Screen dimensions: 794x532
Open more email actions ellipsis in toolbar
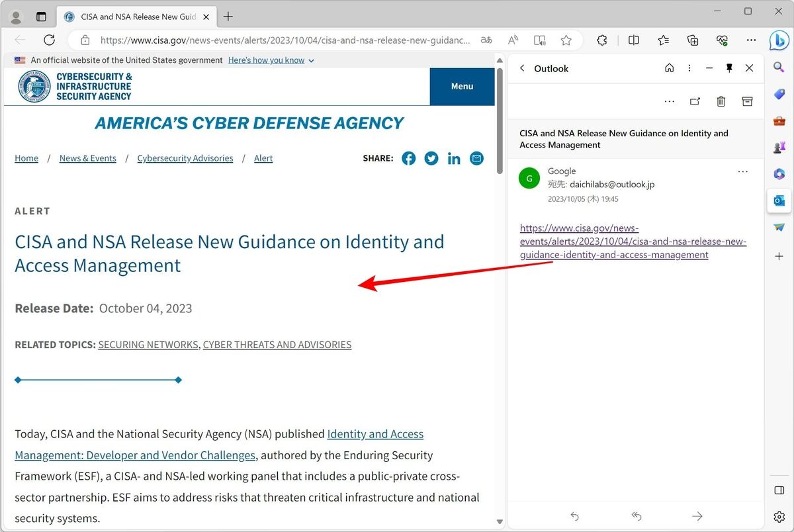point(670,101)
